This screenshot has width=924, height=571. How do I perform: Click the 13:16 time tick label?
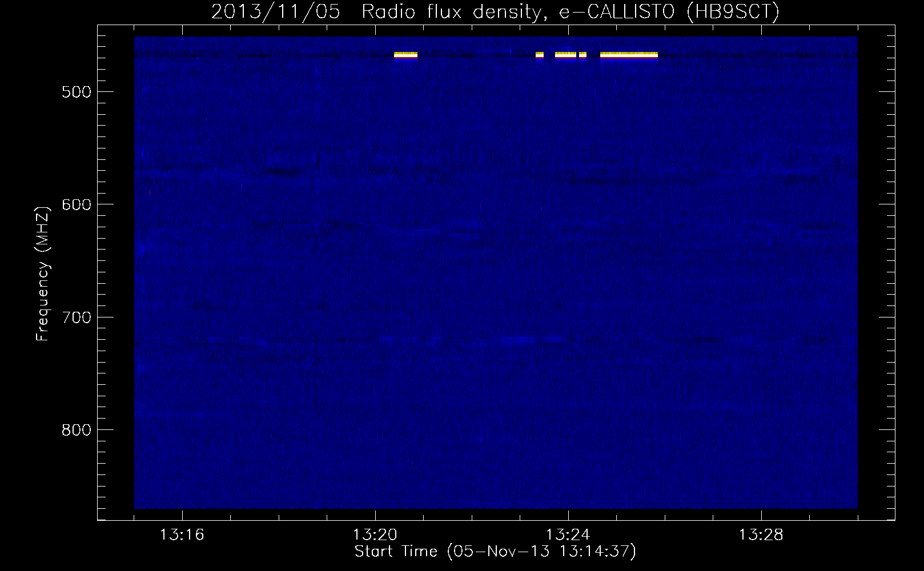click(x=182, y=535)
